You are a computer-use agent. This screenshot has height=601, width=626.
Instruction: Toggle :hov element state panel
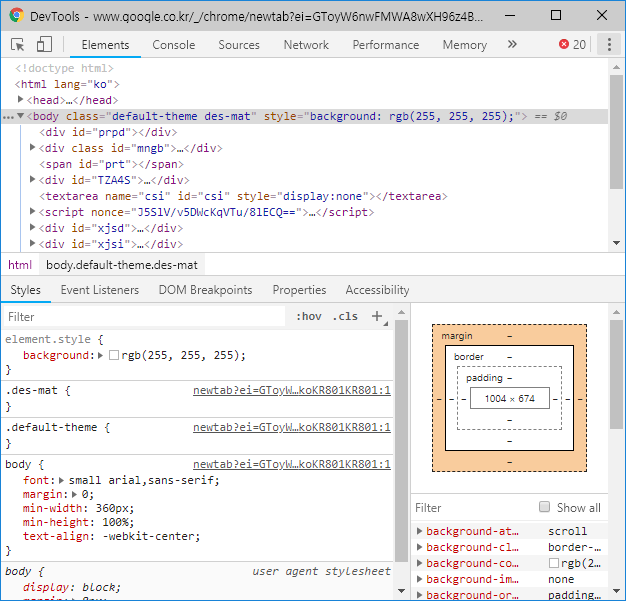click(309, 316)
